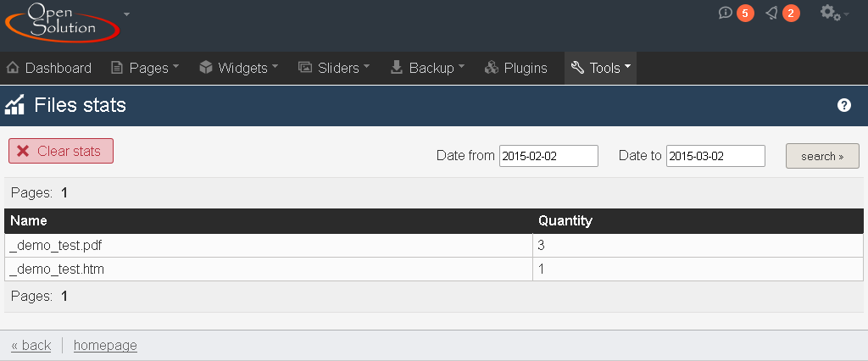The image size is (868, 361).
Task: Click the orange badge showing 5
Action: coord(745,14)
